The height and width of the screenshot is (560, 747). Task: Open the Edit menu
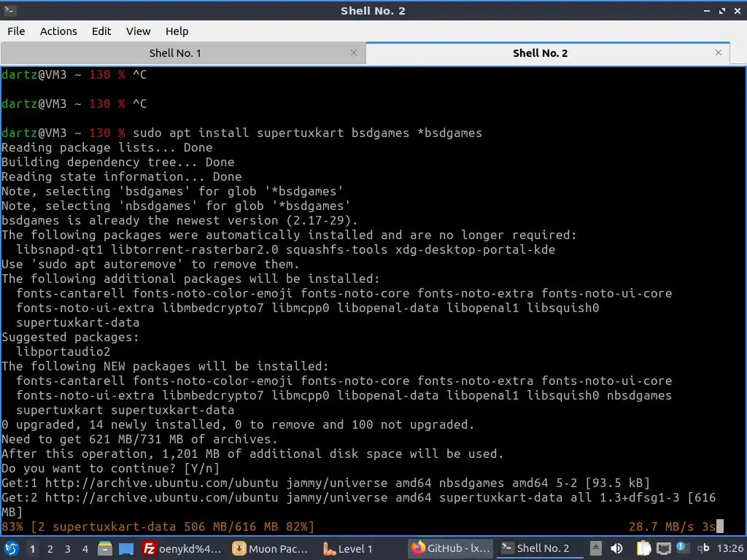point(101,31)
